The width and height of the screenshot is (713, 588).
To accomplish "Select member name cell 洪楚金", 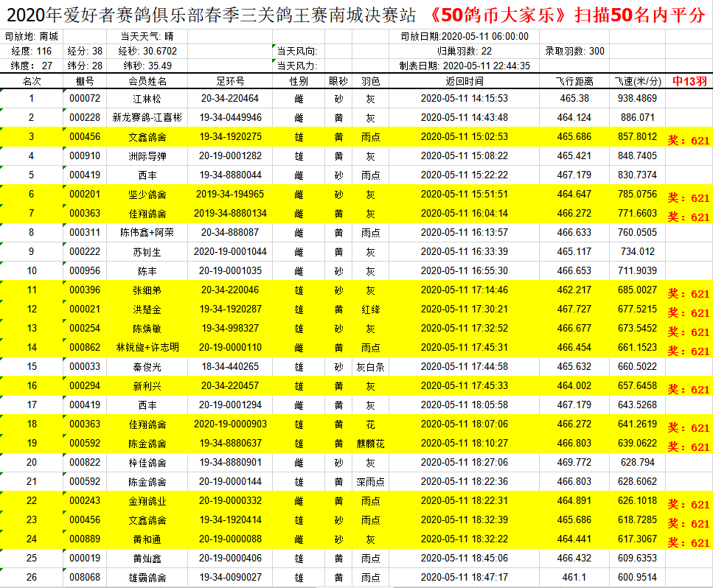I will tap(147, 309).
